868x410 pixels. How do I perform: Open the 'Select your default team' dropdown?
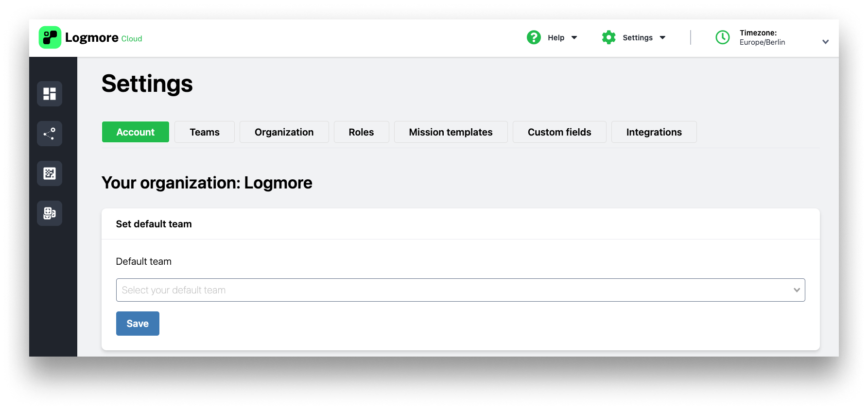point(460,290)
